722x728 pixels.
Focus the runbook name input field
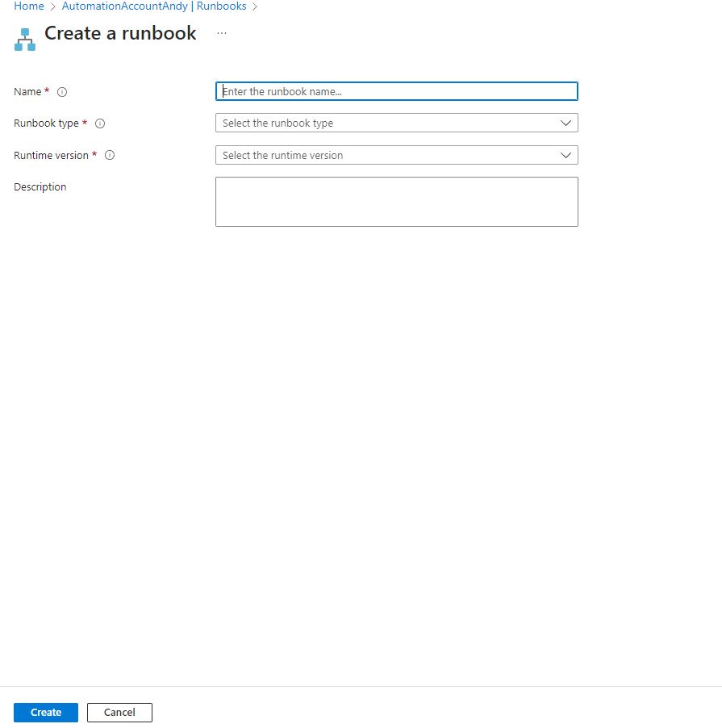[x=396, y=92]
